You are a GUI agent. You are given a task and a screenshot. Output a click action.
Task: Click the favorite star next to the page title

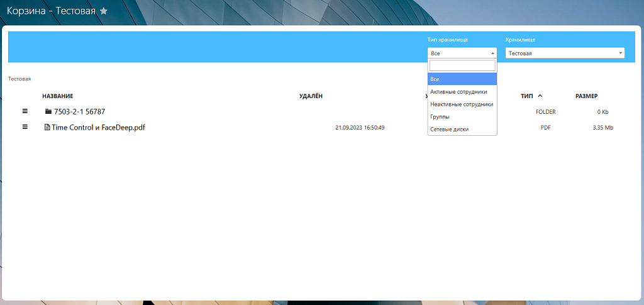click(104, 11)
